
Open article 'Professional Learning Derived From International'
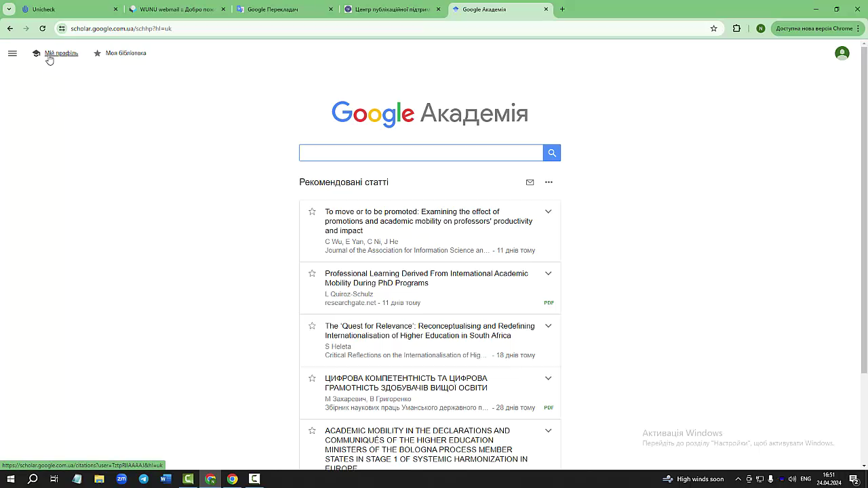click(427, 278)
